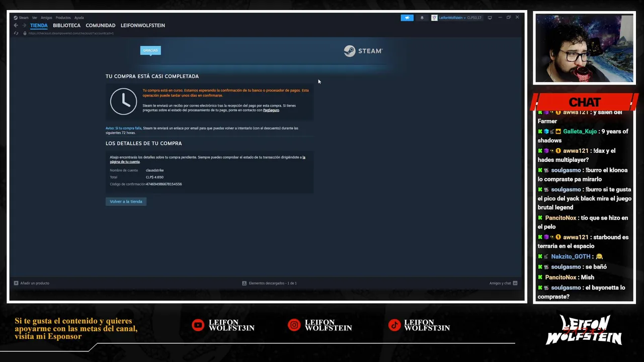Click the Steam logo on checkout header
This screenshot has height=362, width=644.
(363, 51)
